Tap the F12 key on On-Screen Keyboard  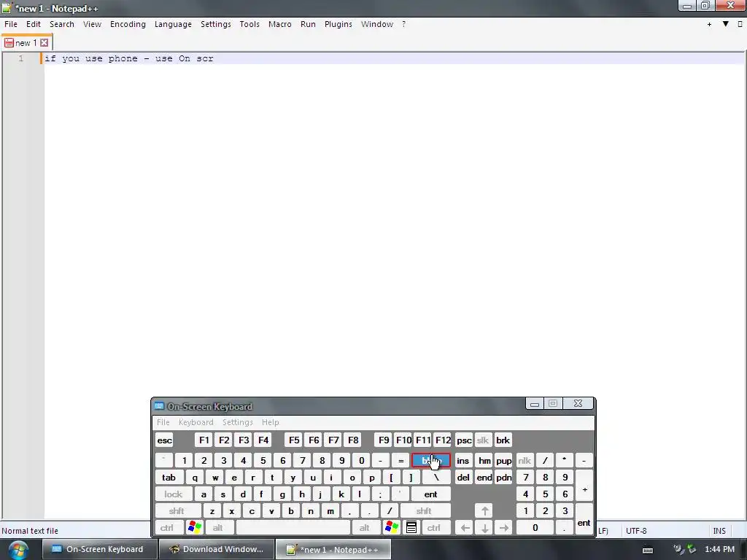coord(443,440)
